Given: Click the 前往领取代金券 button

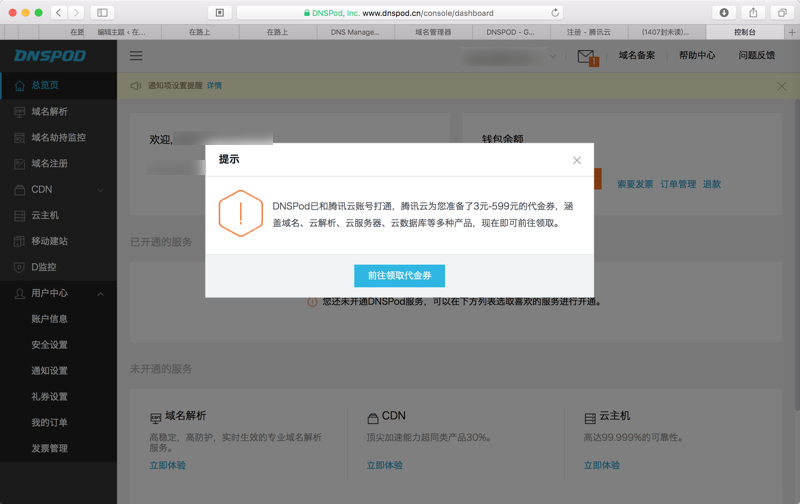Looking at the screenshot, I should [399, 275].
